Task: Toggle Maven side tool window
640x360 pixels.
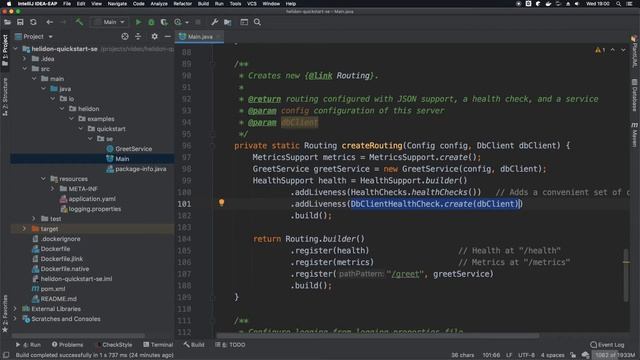Action: [x=635, y=135]
